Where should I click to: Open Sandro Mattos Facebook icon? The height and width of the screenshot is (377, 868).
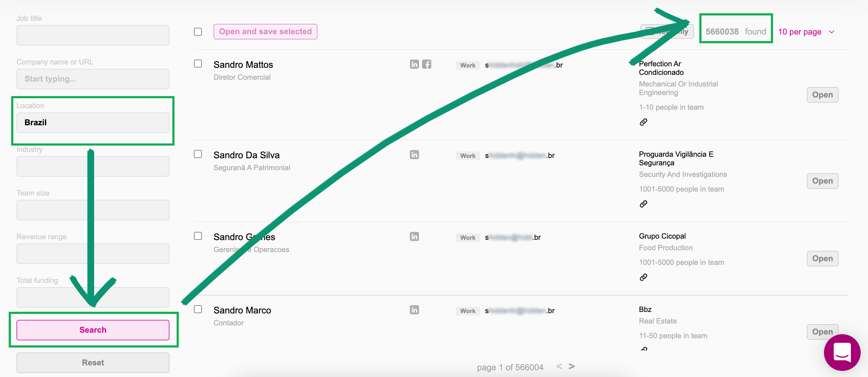click(427, 64)
